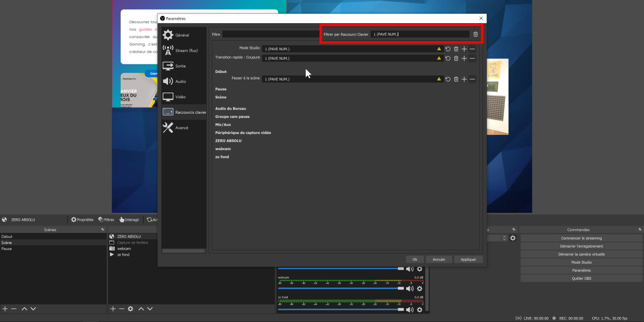
Task: Delete the Transition rapide Coupure hotkey
Action: (x=456, y=58)
